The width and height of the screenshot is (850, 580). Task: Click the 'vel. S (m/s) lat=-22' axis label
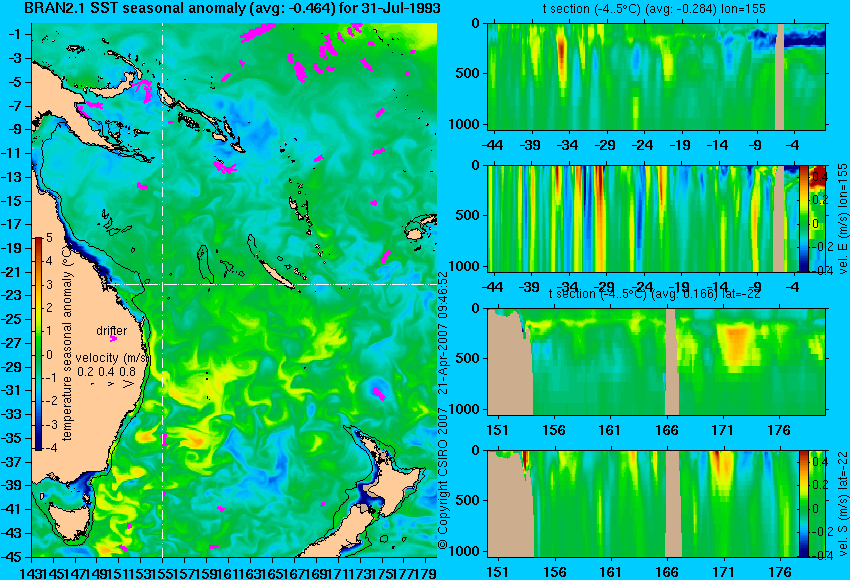(x=842, y=504)
